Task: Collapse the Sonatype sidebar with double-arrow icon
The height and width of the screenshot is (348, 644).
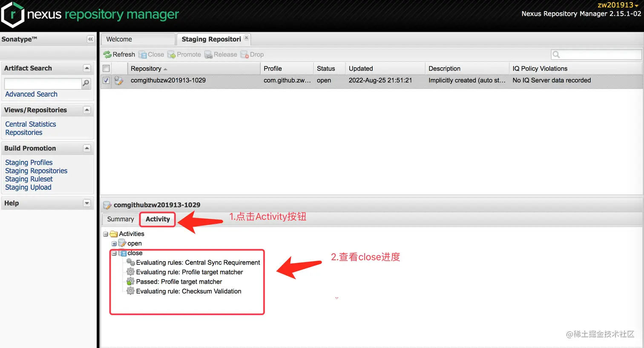Action: (90, 39)
